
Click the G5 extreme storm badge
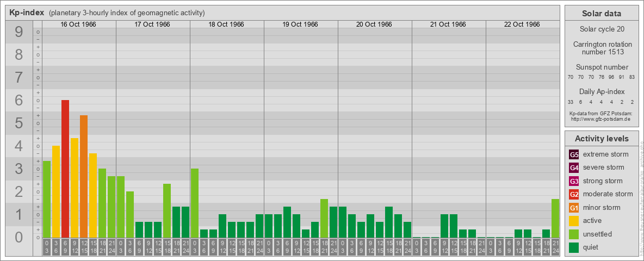click(574, 155)
